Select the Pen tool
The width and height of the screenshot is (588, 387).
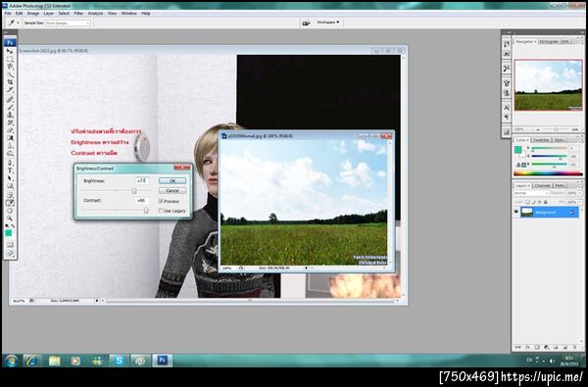tap(10, 163)
